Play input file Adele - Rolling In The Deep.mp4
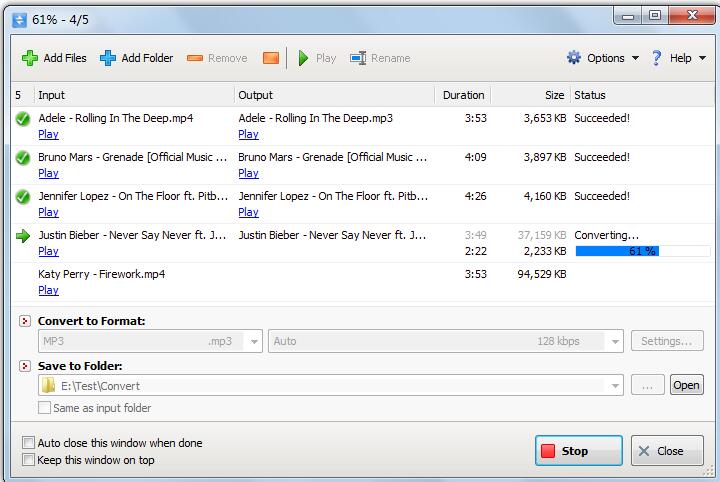 (48, 135)
